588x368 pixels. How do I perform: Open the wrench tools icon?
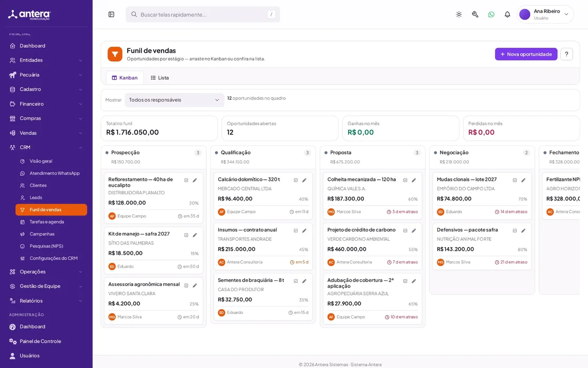click(475, 14)
